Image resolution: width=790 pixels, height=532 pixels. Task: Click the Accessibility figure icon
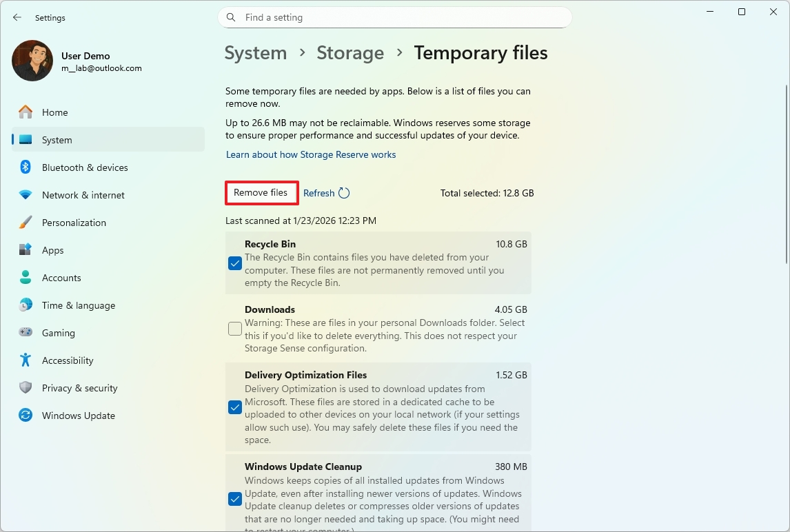[x=26, y=360]
